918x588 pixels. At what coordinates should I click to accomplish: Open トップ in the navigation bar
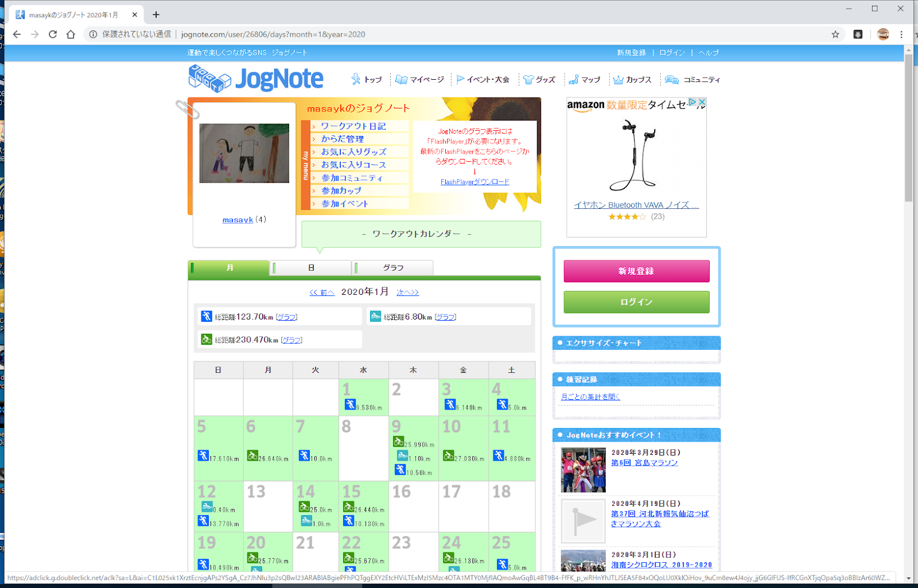[367, 80]
